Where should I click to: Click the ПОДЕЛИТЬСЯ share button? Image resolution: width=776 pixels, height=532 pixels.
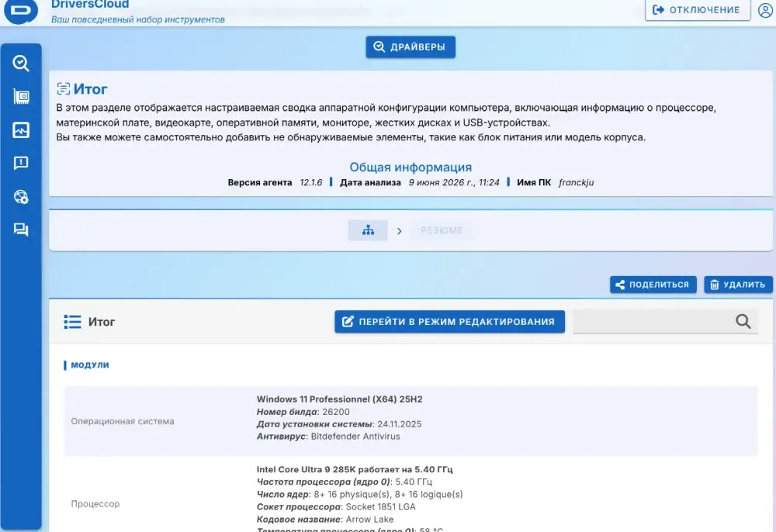pos(653,285)
